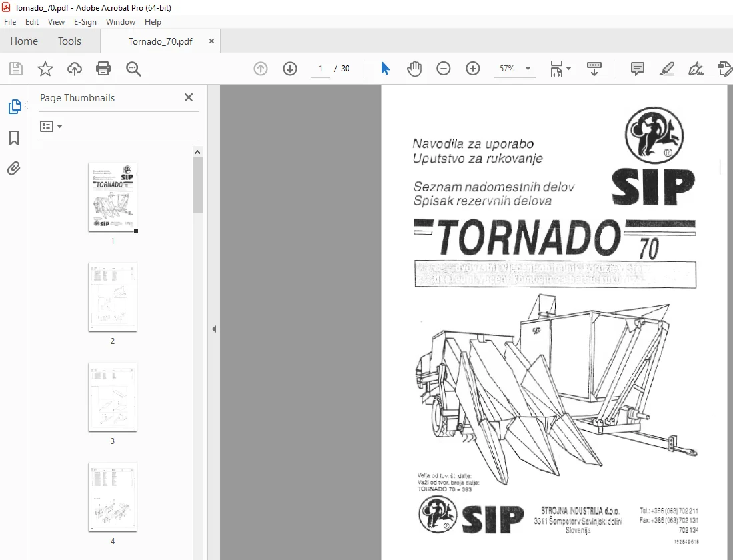Switch to the Home tab
Screen dimensions: 733x560
[24, 41]
